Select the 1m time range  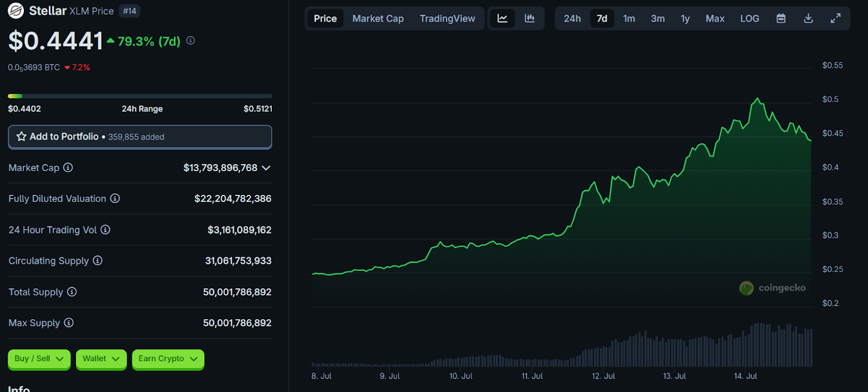[629, 18]
